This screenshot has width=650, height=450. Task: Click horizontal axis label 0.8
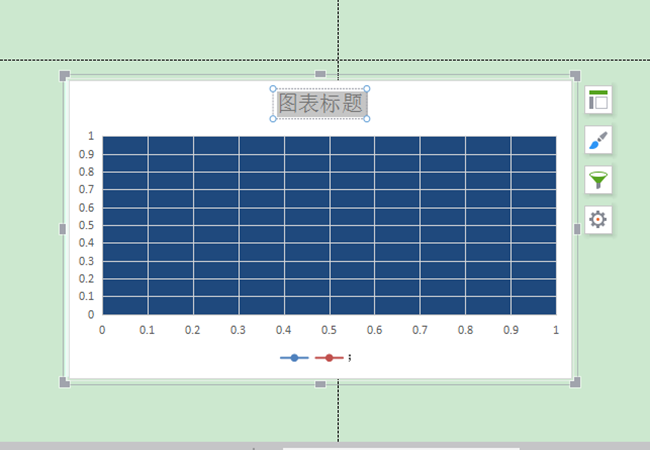465,330
